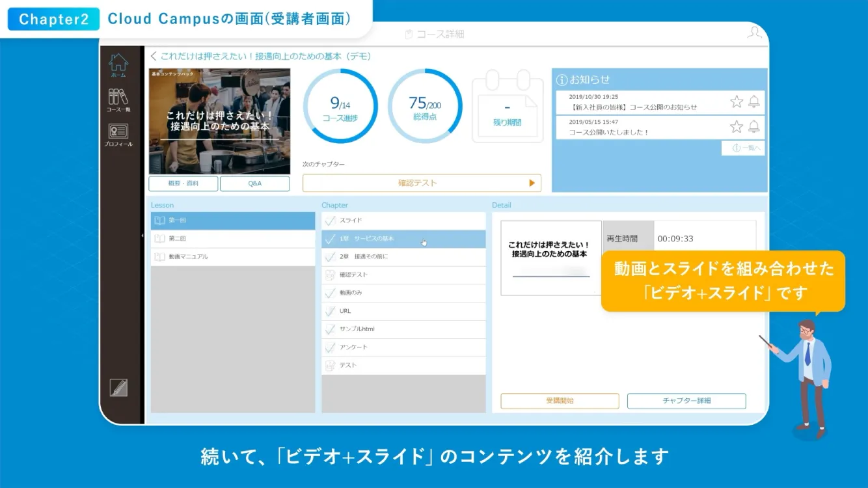The height and width of the screenshot is (488, 868).
Task: Click the test icon beside 確認テスト chapter row
Action: (330, 275)
